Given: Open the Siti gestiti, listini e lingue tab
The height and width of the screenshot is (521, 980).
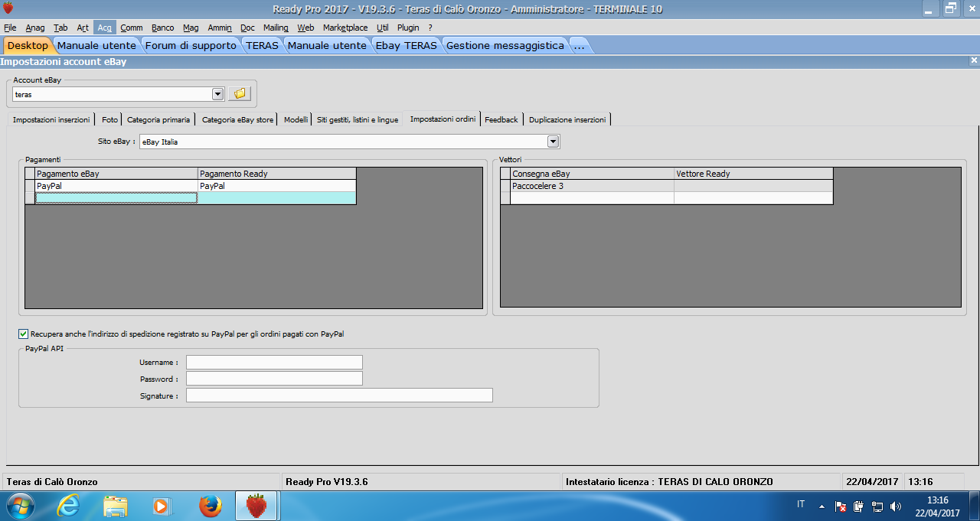Looking at the screenshot, I should click(358, 120).
